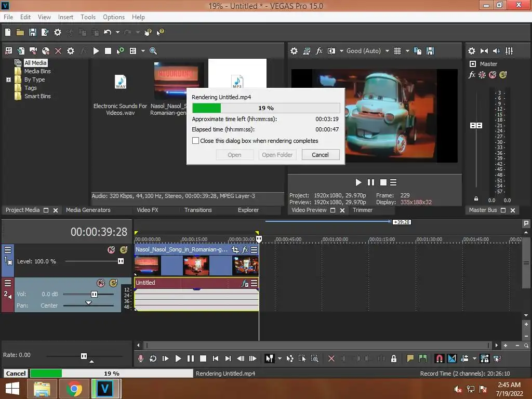Click Open Folder in the render dialog
The width and height of the screenshot is (532, 399).
pos(277,155)
